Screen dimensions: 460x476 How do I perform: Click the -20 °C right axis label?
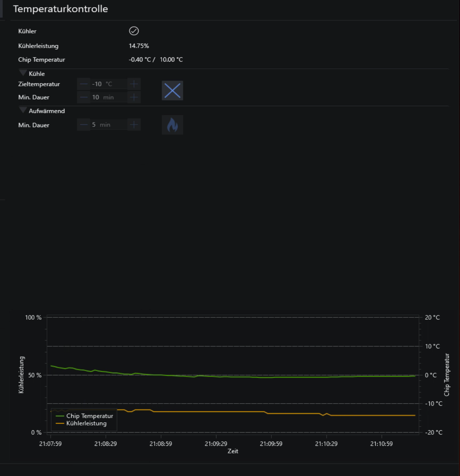click(x=434, y=433)
